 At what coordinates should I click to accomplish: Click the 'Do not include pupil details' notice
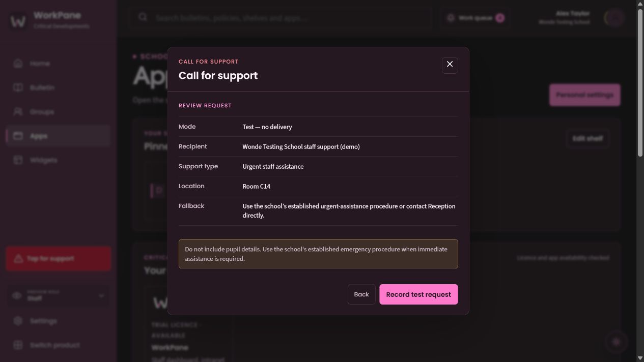(x=318, y=254)
